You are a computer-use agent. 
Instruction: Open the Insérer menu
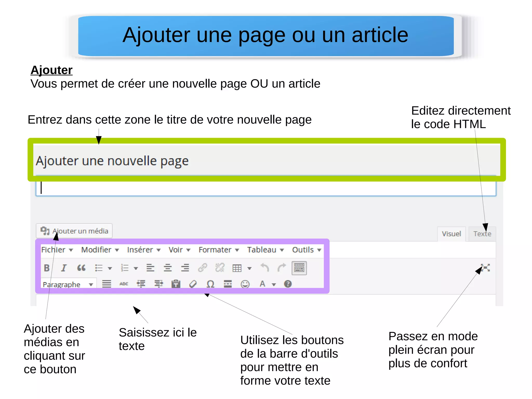pyautogui.click(x=144, y=250)
